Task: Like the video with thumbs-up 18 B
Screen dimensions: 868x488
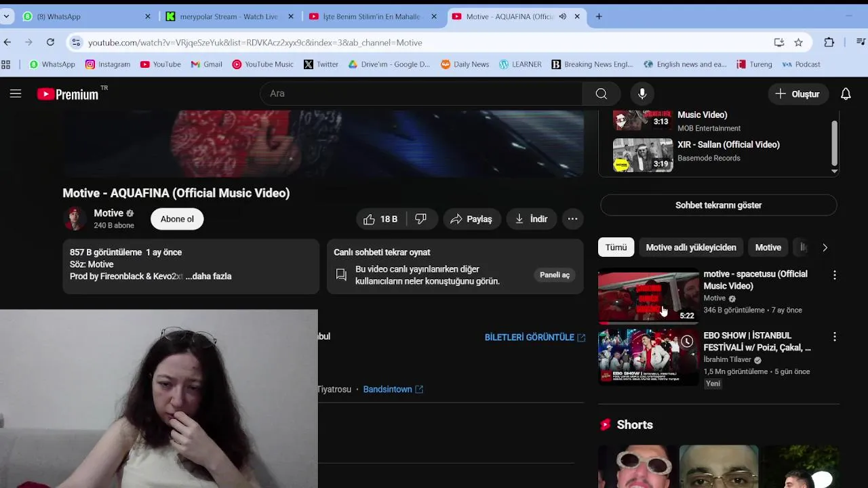Action: click(x=380, y=219)
